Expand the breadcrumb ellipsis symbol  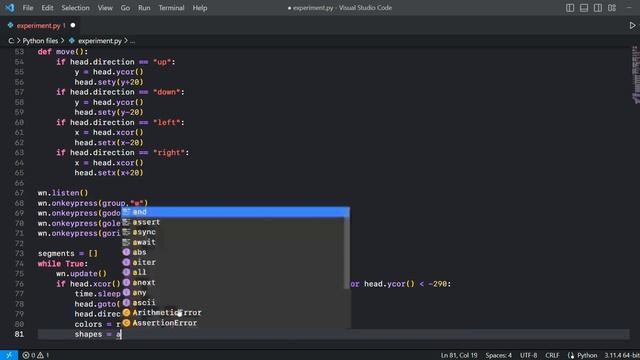click(x=133, y=41)
